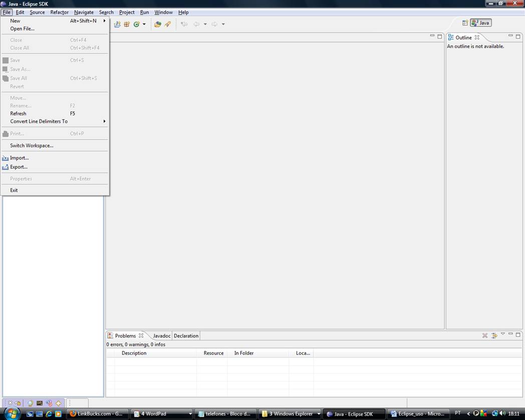This screenshot has width=525, height=420.
Task: Maximize the editor area panel
Action: pyautogui.click(x=440, y=36)
